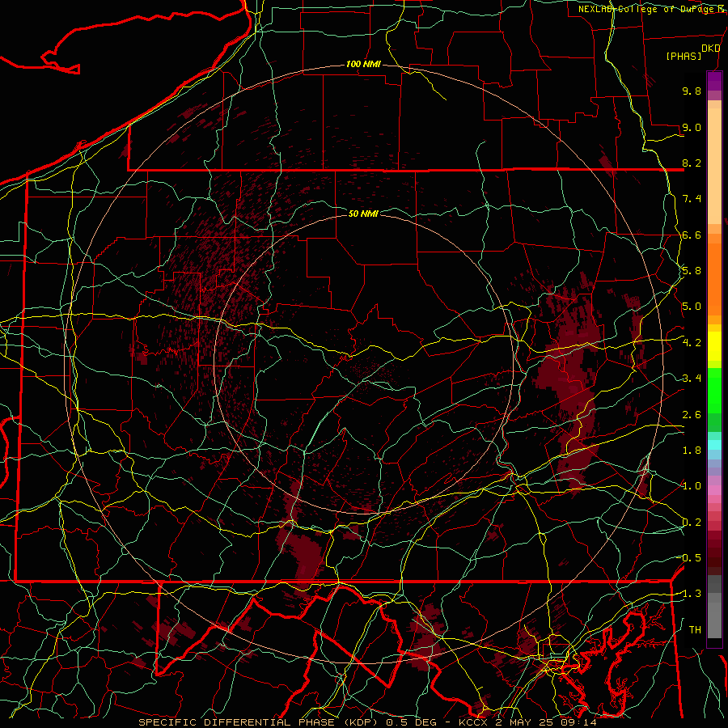Click the -0.5 scale value

pyautogui.click(x=689, y=558)
